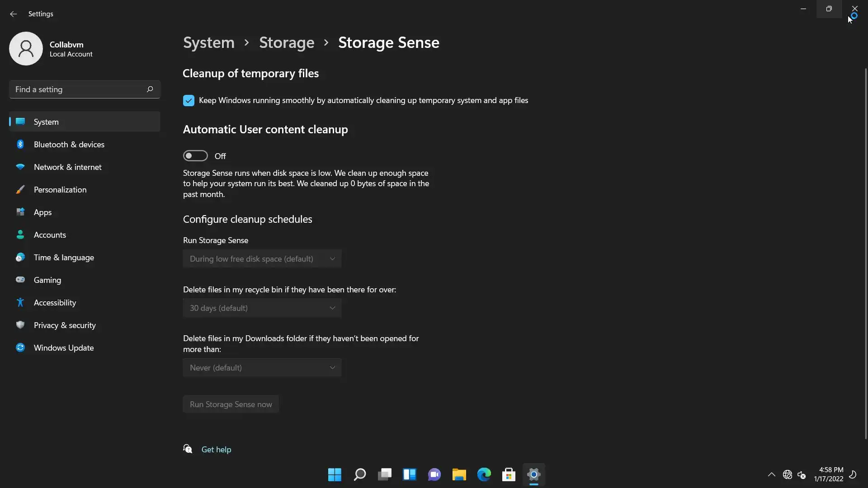Open the Get help link
Screen dimensions: 868x488
(216, 450)
